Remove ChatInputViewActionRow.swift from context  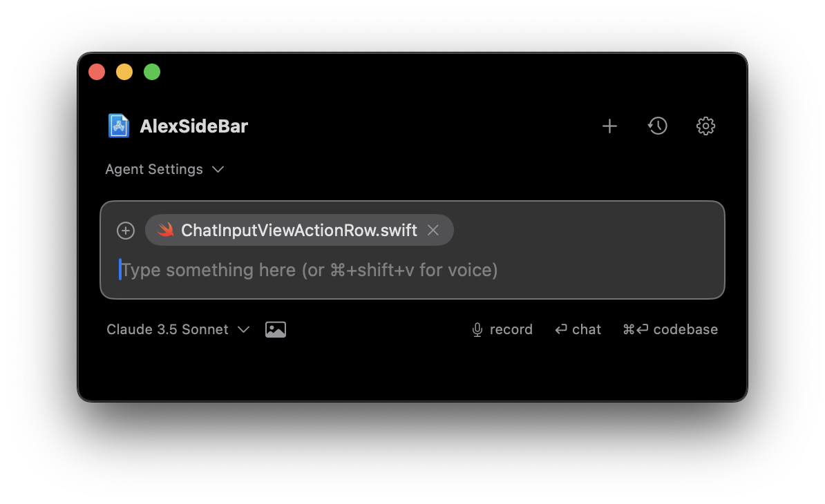[x=433, y=230]
